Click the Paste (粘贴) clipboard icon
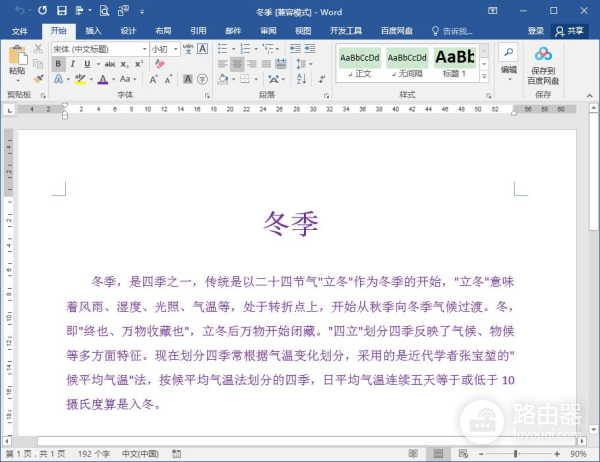Viewport: 600px width, 462px height. 17,59
